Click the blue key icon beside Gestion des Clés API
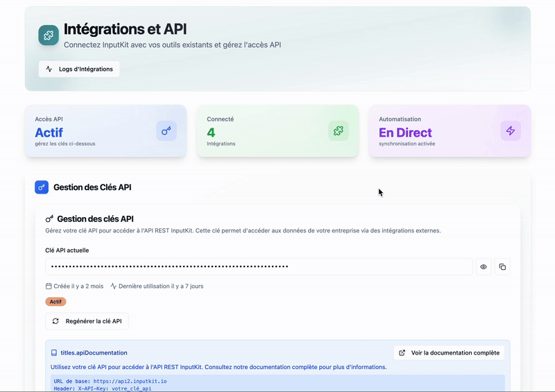555x392 pixels. click(42, 187)
